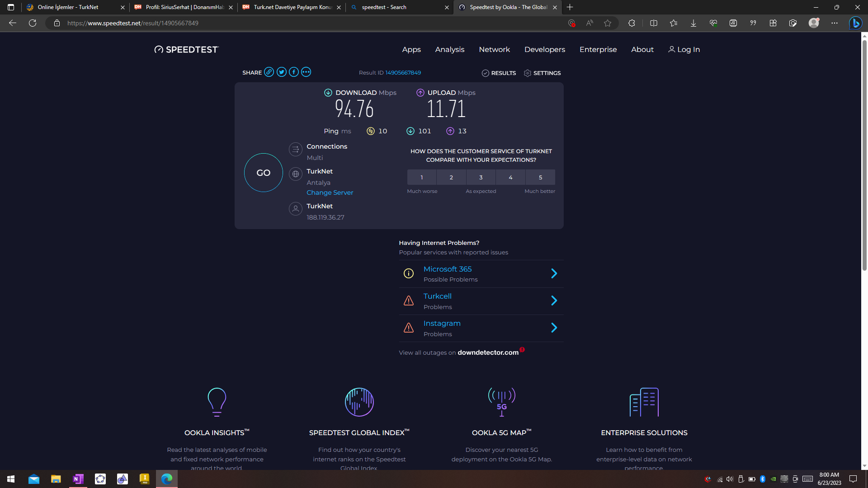Open Read aloud icon in address bar
This screenshot has height=488, width=868.
(590, 23)
